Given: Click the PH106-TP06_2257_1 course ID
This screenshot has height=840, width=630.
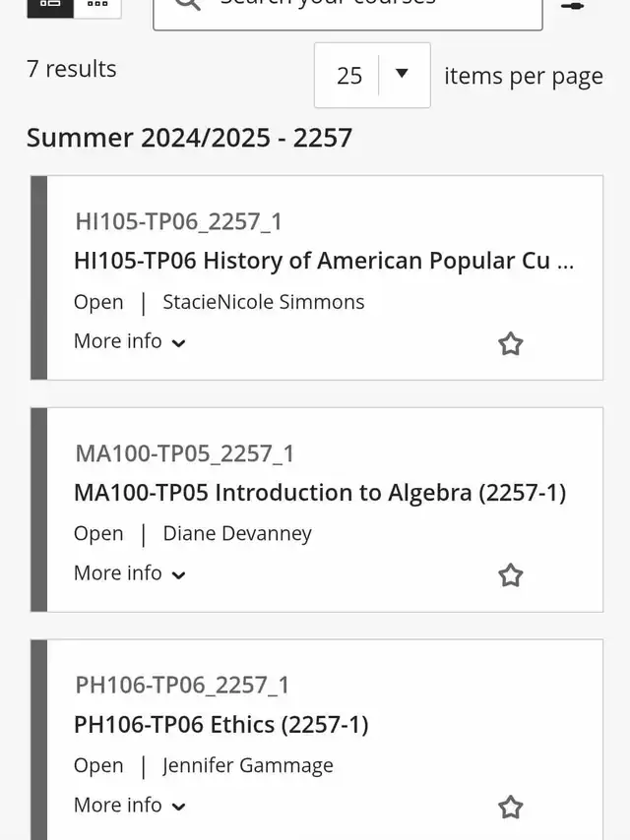Looking at the screenshot, I should (182, 686).
